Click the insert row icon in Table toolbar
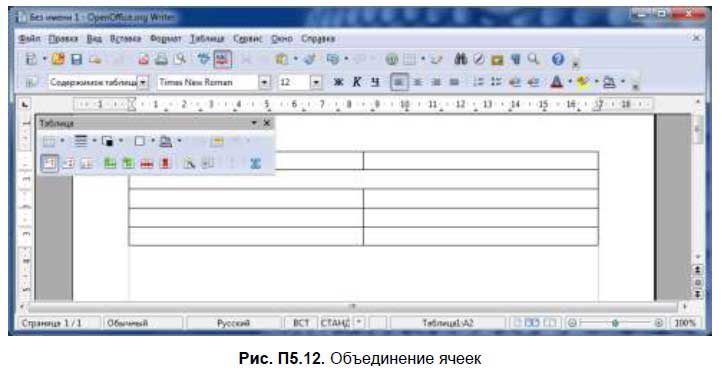 pos(110,163)
